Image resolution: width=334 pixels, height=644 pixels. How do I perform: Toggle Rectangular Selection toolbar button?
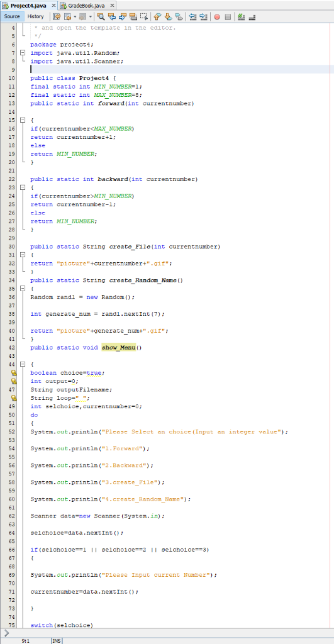144,16
